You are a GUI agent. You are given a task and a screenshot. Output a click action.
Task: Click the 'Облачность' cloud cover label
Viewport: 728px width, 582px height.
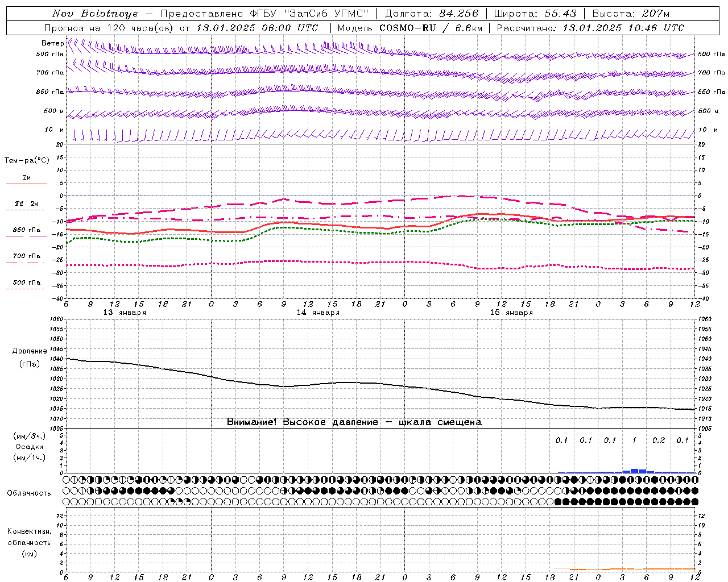(x=29, y=493)
